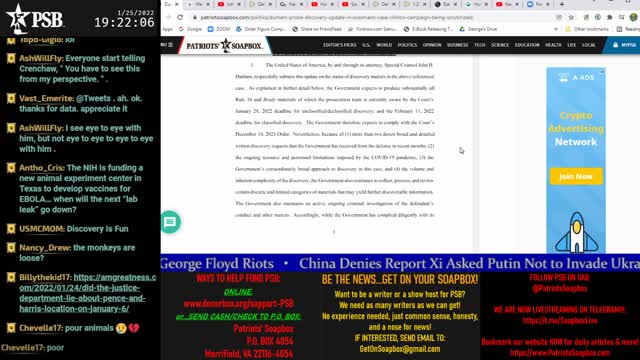The width and height of the screenshot is (640, 360).
Task: Open the green floating chat bubble
Action: tap(170, 222)
